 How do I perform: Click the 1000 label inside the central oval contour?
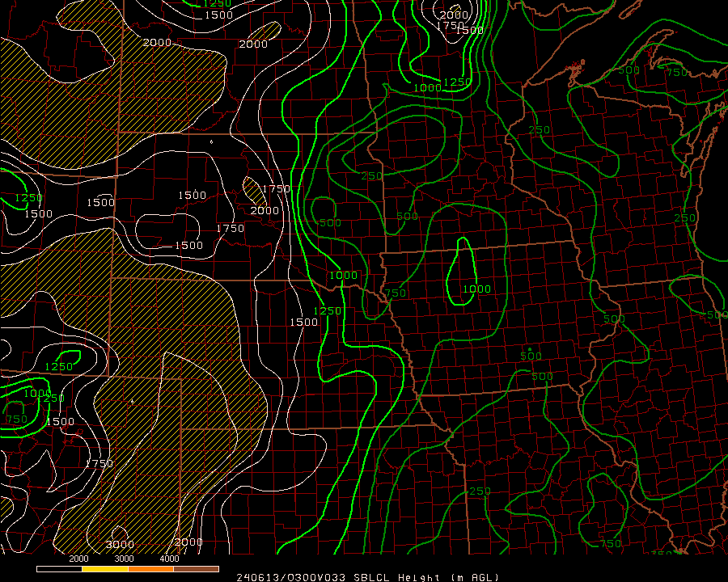[x=476, y=289]
